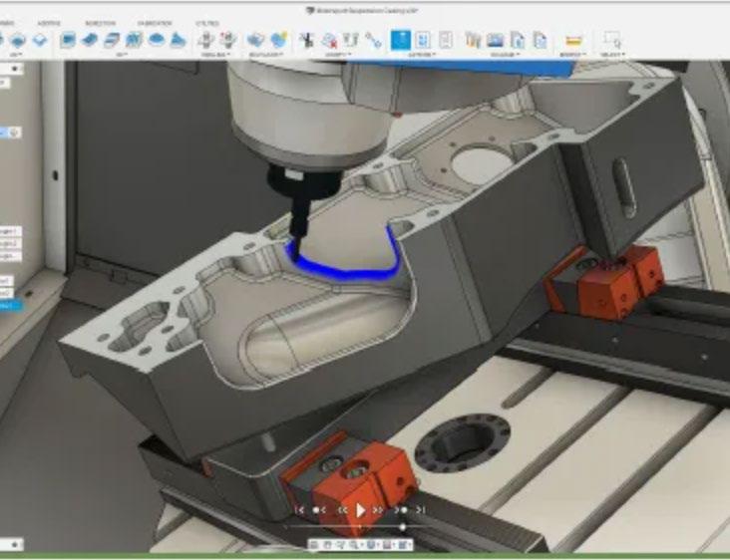The height and width of the screenshot is (560, 730).
Task: Click the Modify icon with red mark
Action: [330, 41]
